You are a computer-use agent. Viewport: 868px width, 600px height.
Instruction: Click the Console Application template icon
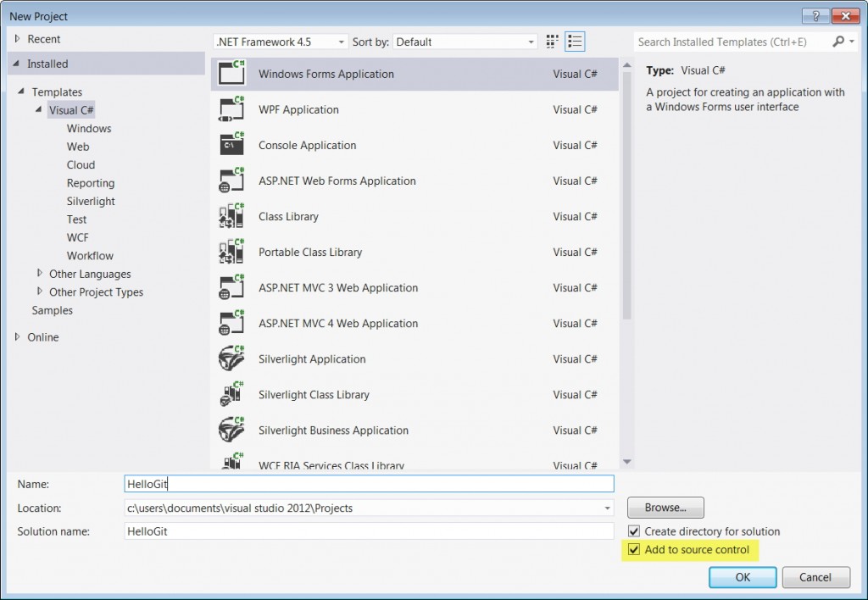231,144
